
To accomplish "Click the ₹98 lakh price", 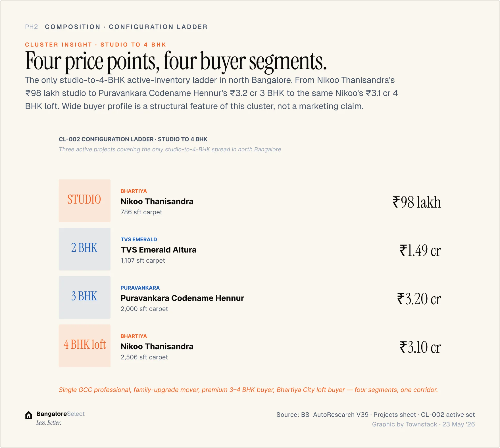I will 417,202.
